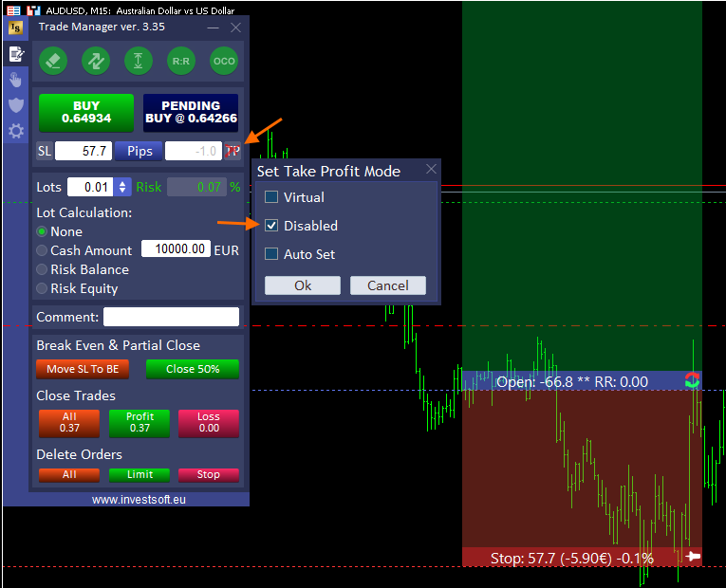This screenshot has width=726, height=588.
Task: Toggle the R:R round button
Action: point(181,61)
